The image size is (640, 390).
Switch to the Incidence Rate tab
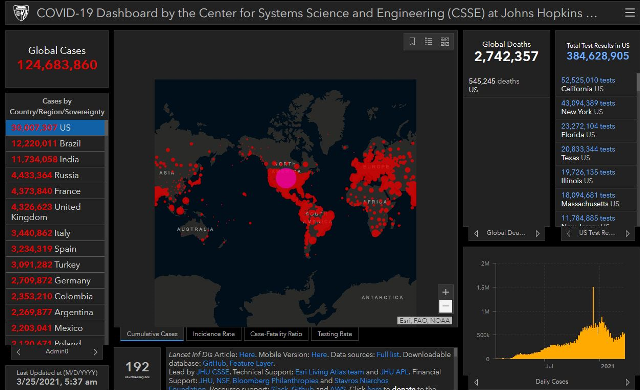(213, 334)
